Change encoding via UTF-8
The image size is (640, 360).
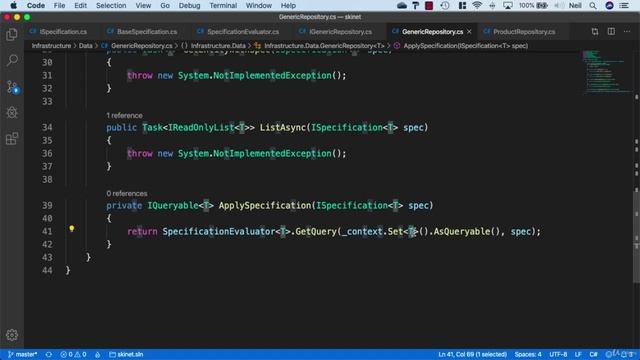coord(558,354)
